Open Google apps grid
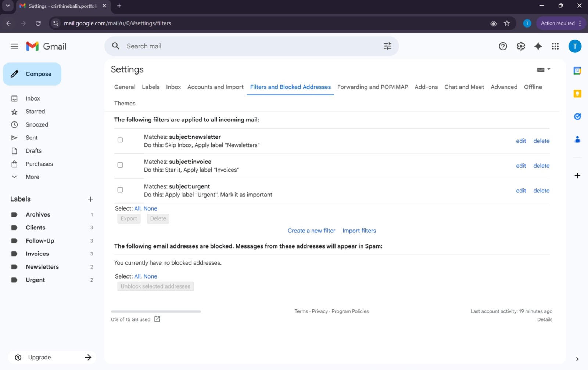The height and width of the screenshot is (370, 588). (x=555, y=46)
